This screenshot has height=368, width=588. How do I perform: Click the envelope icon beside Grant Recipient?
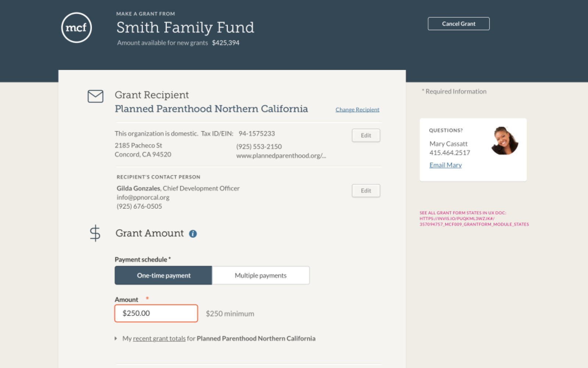95,96
